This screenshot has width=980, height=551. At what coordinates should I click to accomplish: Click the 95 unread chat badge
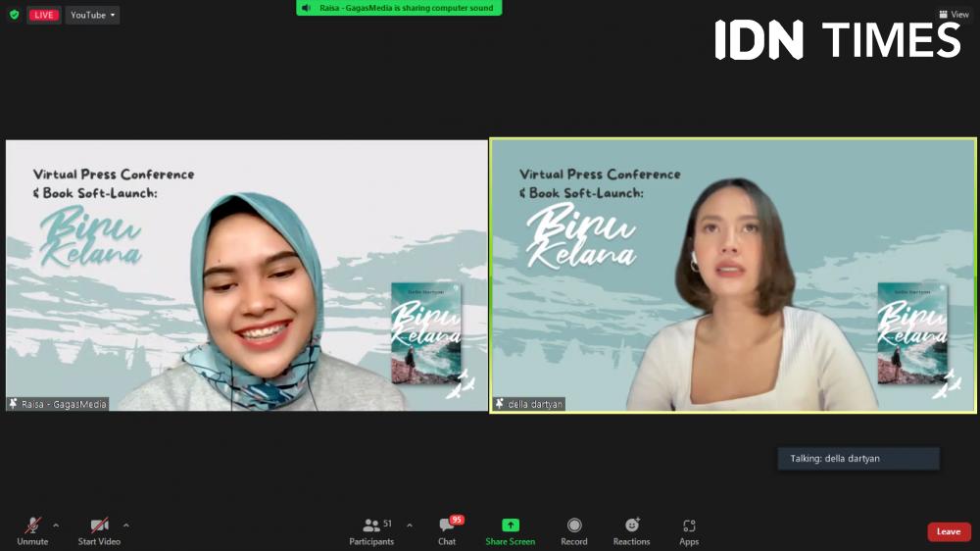(x=457, y=520)
